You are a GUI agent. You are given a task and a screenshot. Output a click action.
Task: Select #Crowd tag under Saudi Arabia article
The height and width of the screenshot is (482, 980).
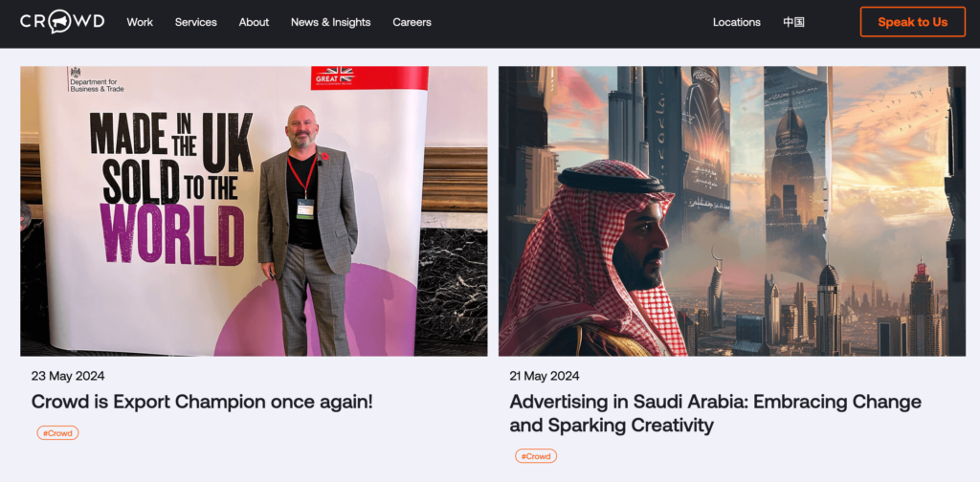[x=535, y=456]
